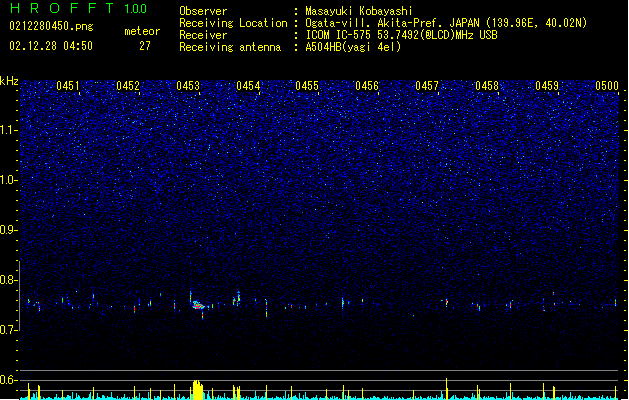Click the 0453 time marker
Screen dimensions: 629x400
click(188, 86)
